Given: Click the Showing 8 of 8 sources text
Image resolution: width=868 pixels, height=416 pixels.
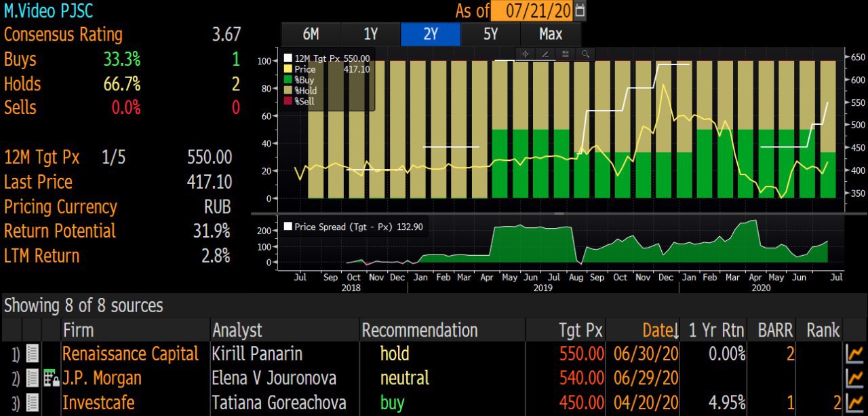Looking at the screenshot, I should tap(84, 305).
